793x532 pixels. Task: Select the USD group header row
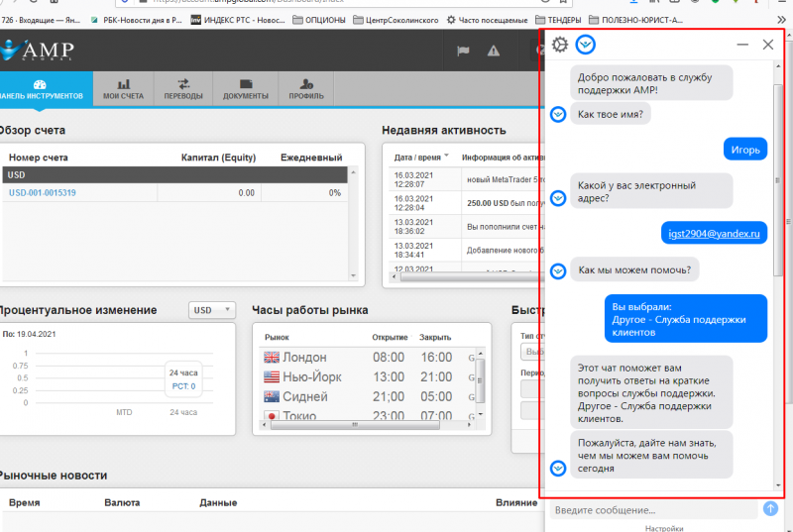(x=175, y=174)
